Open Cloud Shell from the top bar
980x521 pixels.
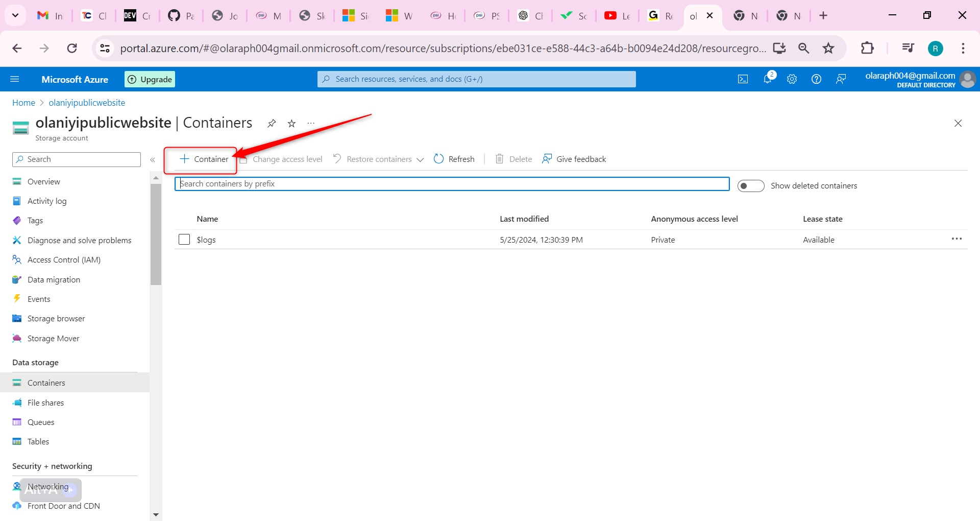(743, 79)
